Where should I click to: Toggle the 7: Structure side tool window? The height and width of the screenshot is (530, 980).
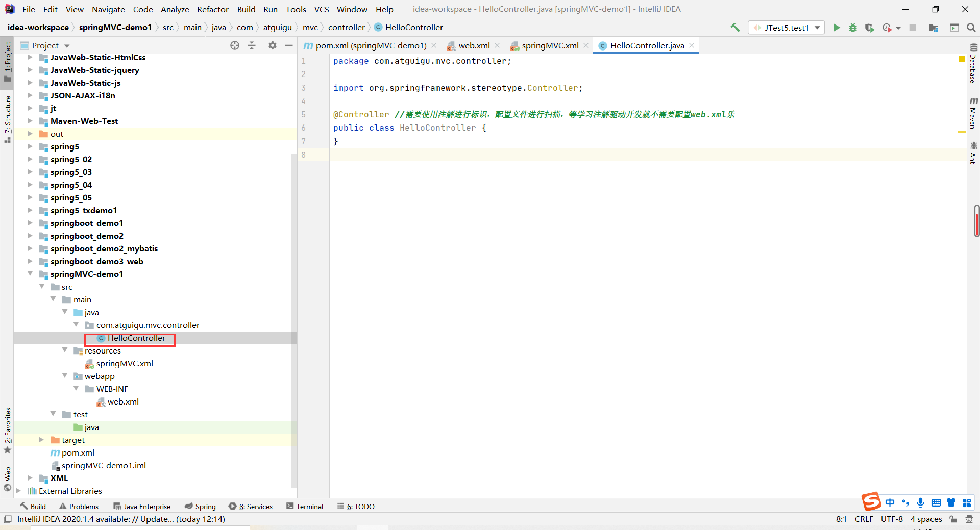point(8,120)
